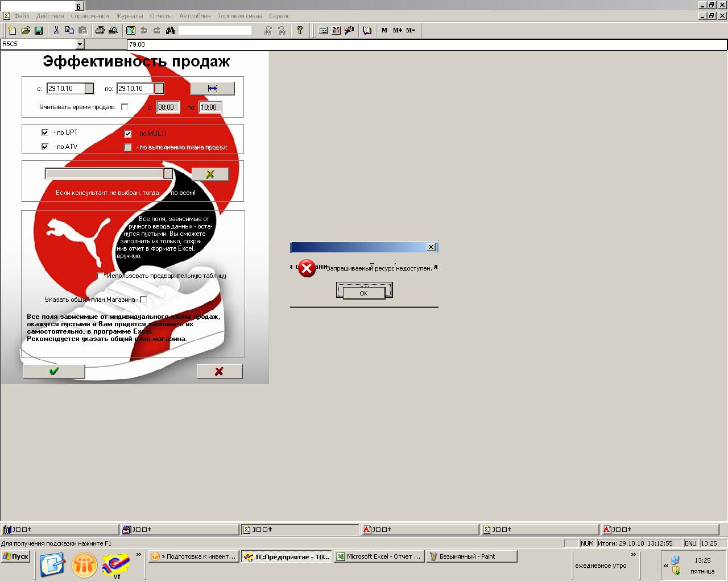Uncheck the 'по UPT' checkbox

45,132
